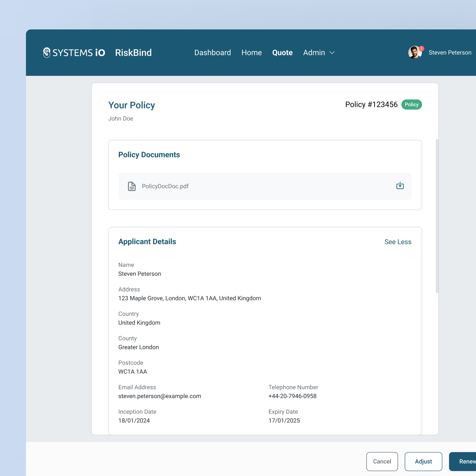Collapse details with See Less

pos(398,242)
